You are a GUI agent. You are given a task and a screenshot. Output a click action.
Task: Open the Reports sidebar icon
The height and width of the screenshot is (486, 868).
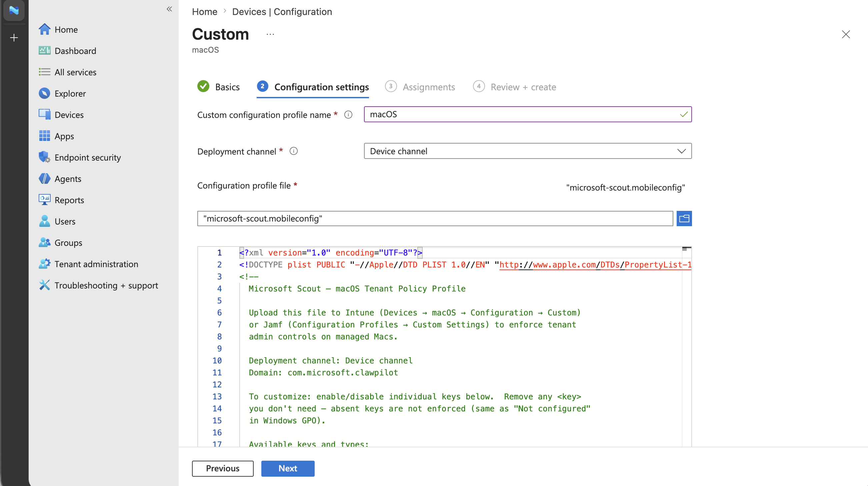(x=44, y=200)
